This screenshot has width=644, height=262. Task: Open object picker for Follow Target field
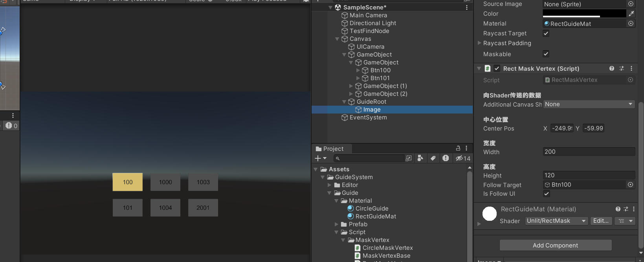pyautogui.click(x=630, y=185)
